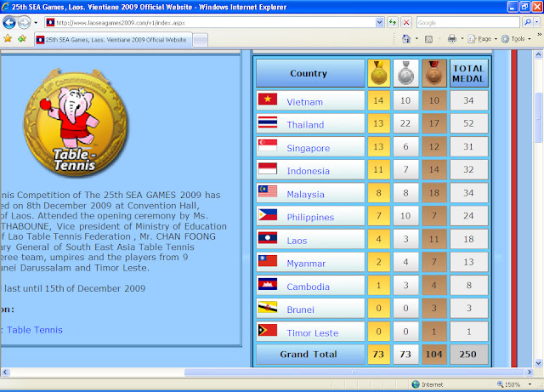Open the Thailand country link
The image size is (544, 392).
tap(305, 125)
